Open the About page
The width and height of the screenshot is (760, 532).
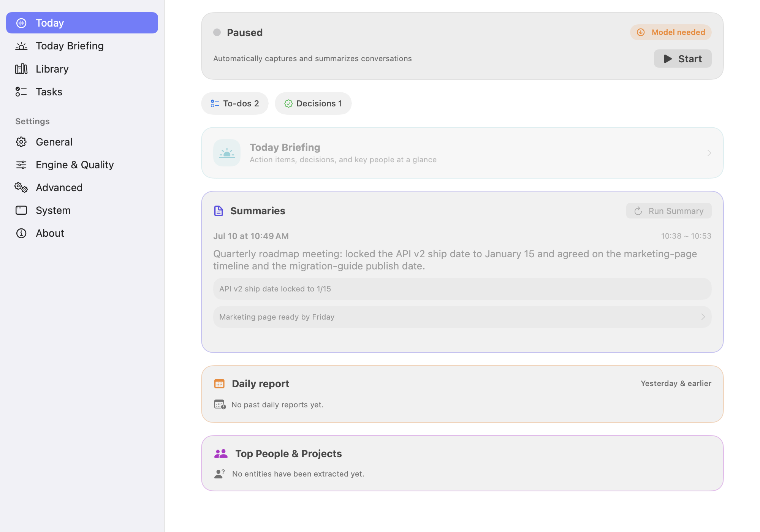point(82,233)
